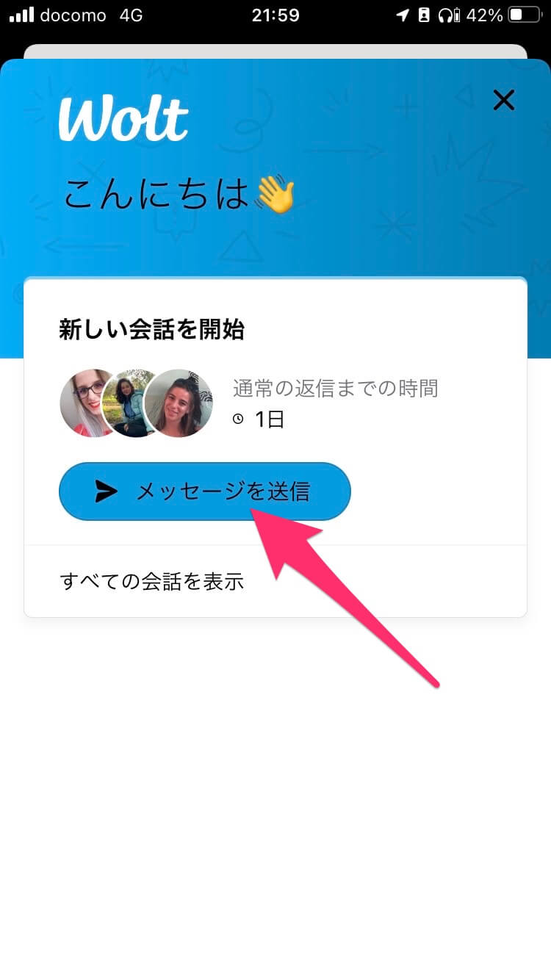The image size is (551, 980).
Task: Tap the こんにちは greeting text
Action: point(156,195)
